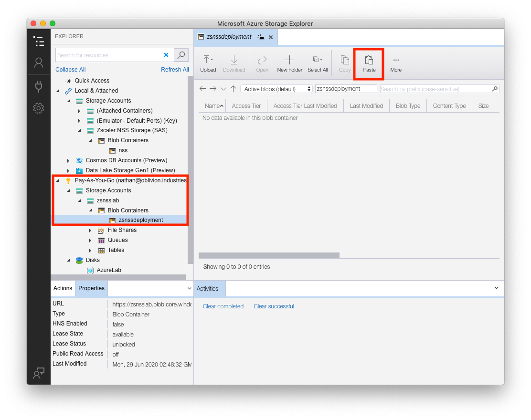Viewport: 531px width, 420px height.
Task: Open the account management sidebar icon
Action: pos(39,63)
